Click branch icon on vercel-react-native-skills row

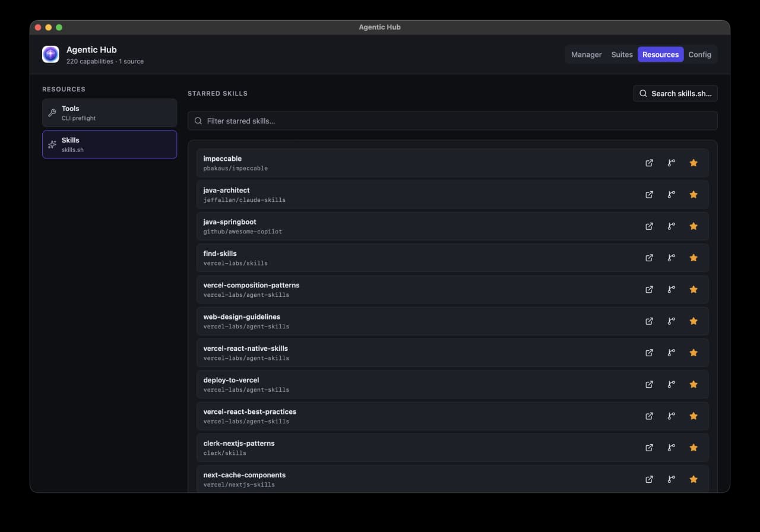pos(672,353)
